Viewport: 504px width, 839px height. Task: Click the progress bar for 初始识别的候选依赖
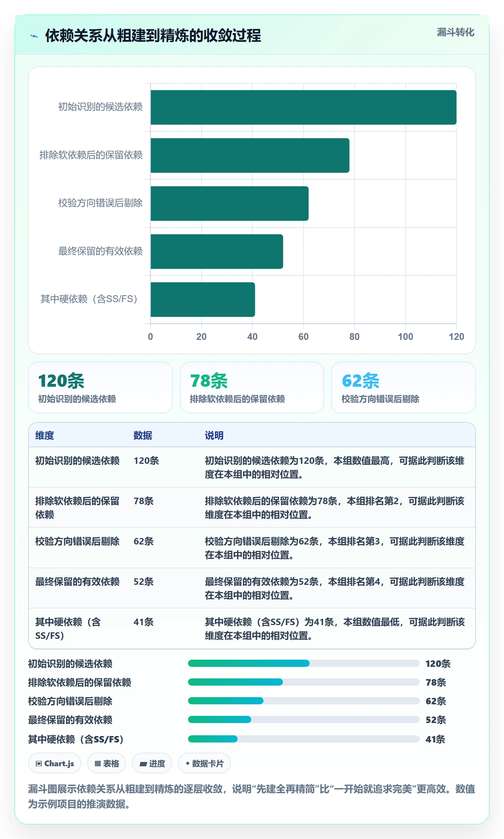pos(303,663)
